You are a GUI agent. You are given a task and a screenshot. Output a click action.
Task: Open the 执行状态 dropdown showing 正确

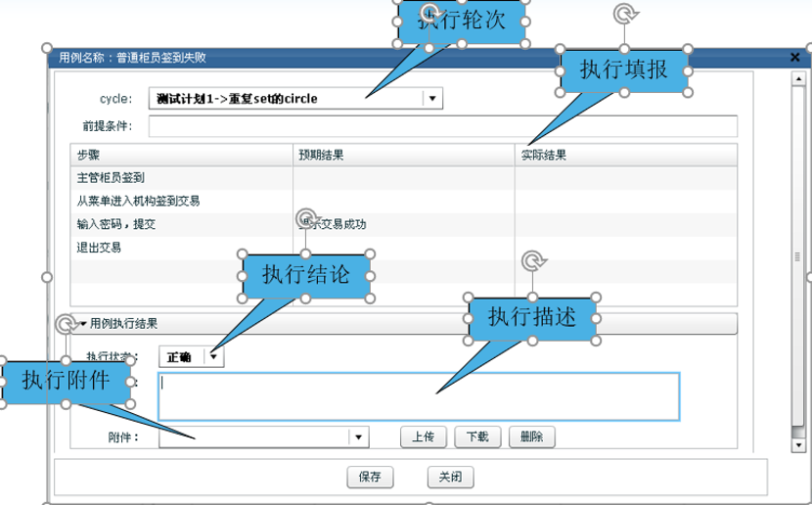pyautogui.click(x=214, y=357)
